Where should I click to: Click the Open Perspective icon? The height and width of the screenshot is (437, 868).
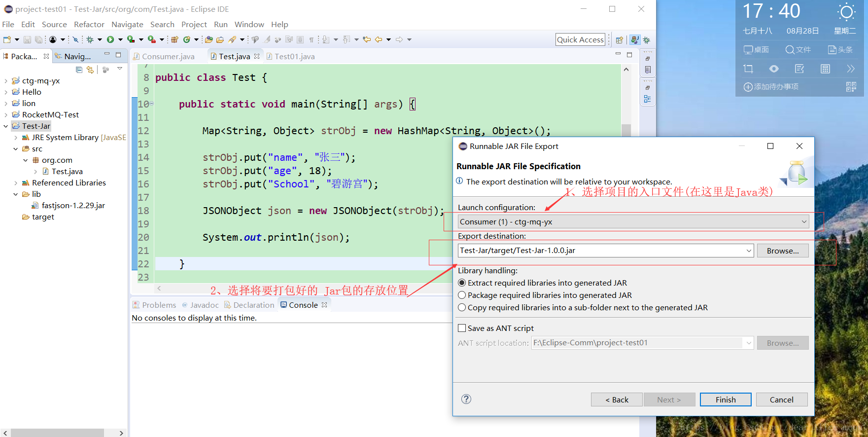[x=620, y=40]
